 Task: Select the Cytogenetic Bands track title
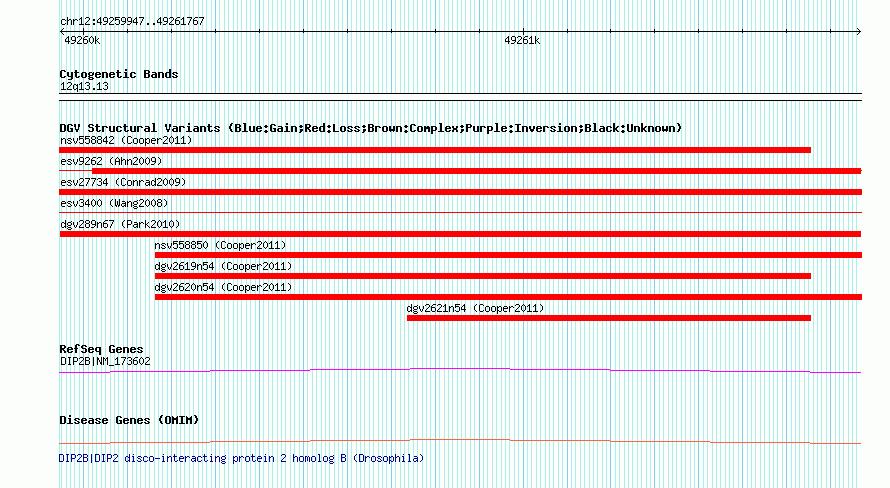pos(119,74)
